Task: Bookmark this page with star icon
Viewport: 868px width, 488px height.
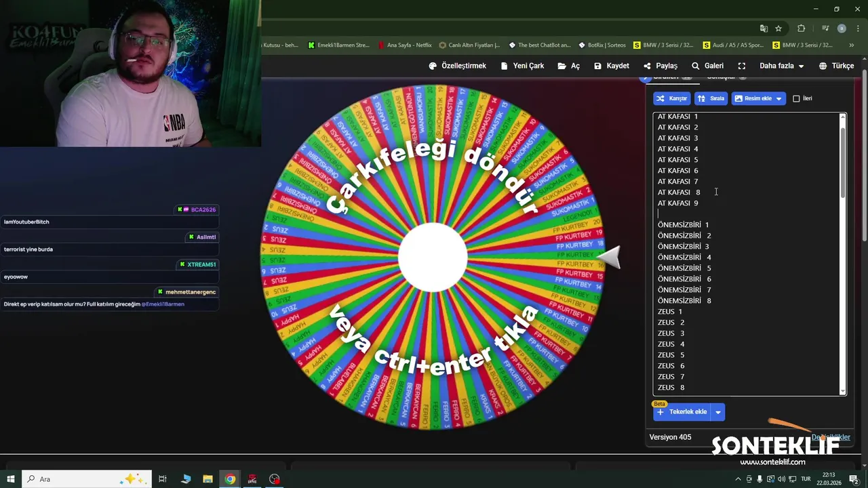Action: (778, 28)
